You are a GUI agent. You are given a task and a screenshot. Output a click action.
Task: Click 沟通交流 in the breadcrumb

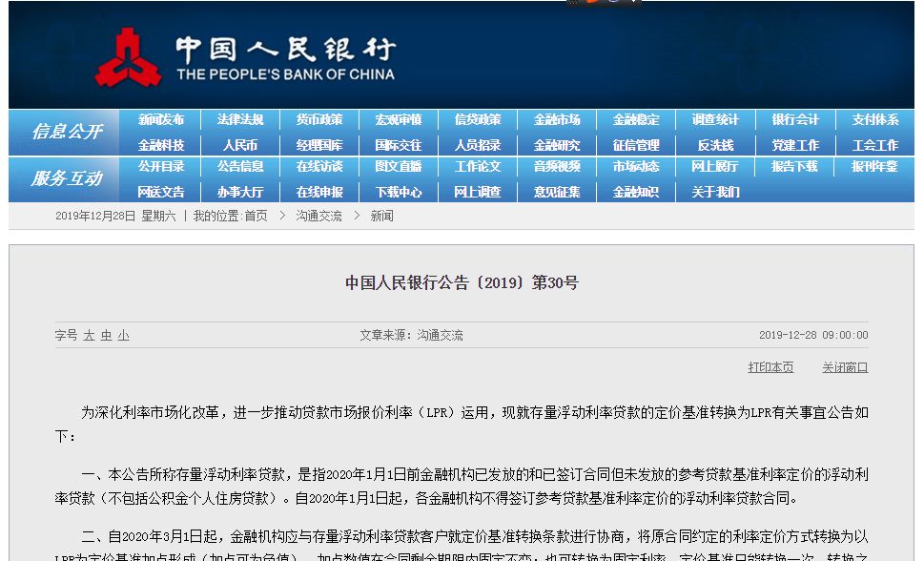tap(318, 216)
